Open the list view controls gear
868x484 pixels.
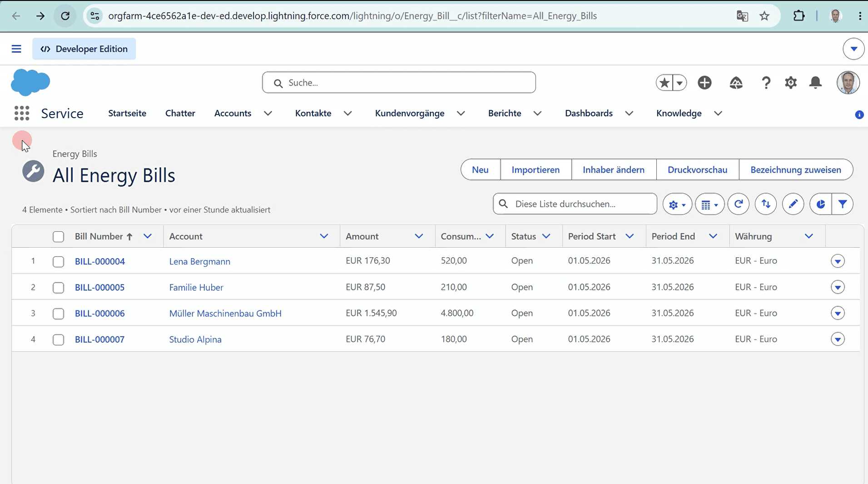[677, 204]
